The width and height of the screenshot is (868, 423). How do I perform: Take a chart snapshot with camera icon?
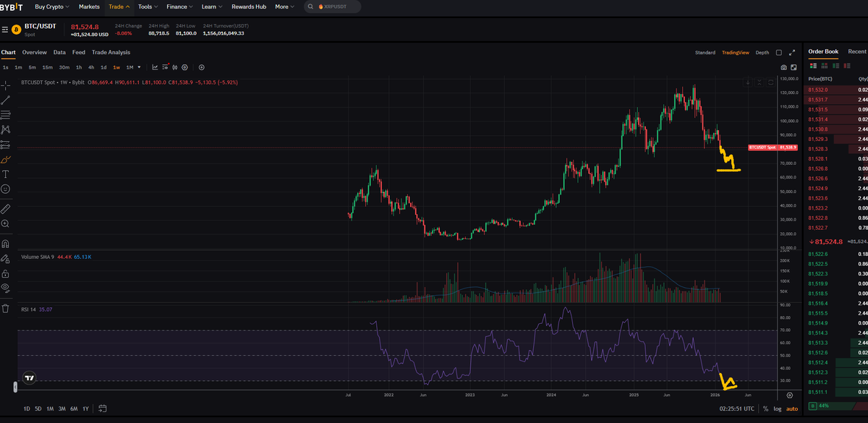(x=783, y=67)
